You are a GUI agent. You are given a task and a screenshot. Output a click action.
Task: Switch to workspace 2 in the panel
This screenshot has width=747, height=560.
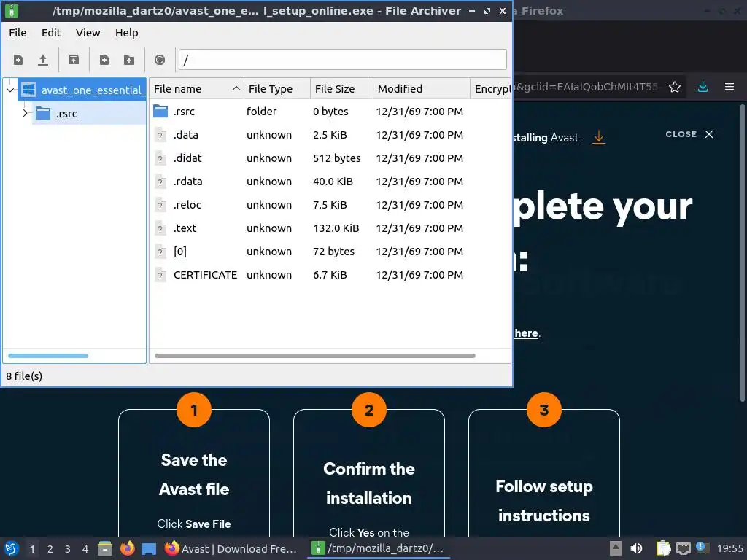pyautogui.click(x=50, y=549)
